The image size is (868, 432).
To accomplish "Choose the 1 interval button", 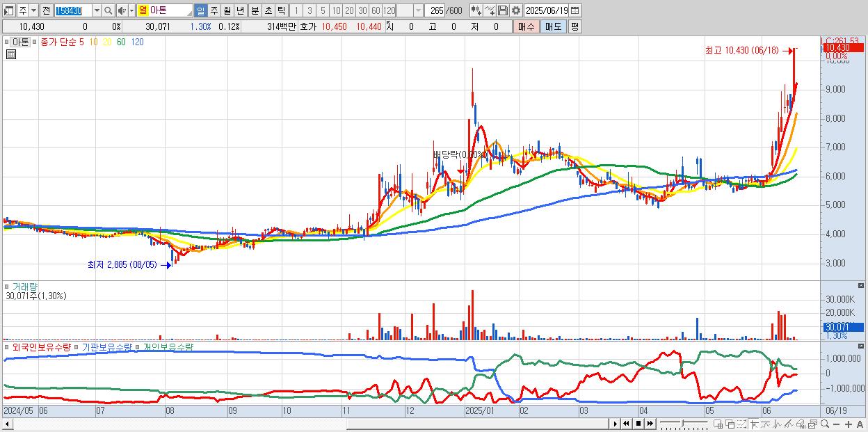I will click(x=296, y=10).
